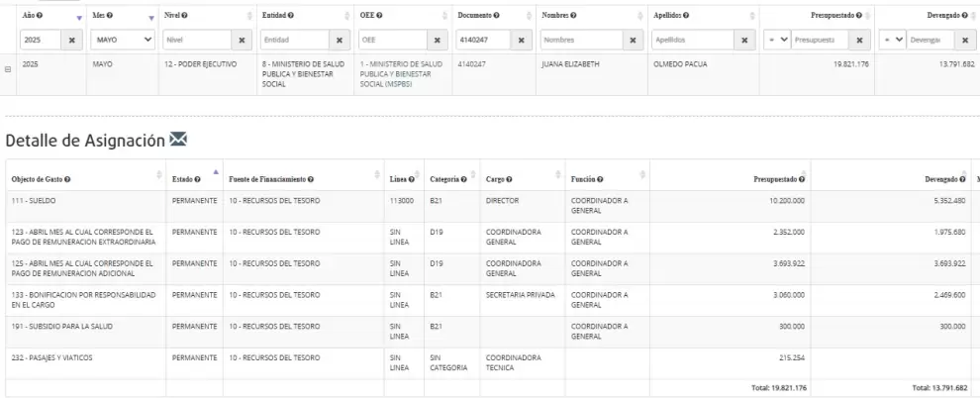Click the OLMEDO PACUA surname cell
980x398 pixels.
[704, 74]
